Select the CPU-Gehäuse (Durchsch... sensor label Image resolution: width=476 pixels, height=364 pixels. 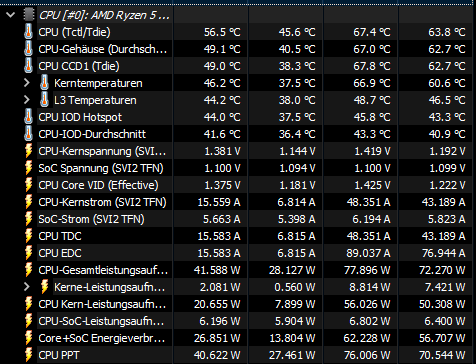(103, 49)
